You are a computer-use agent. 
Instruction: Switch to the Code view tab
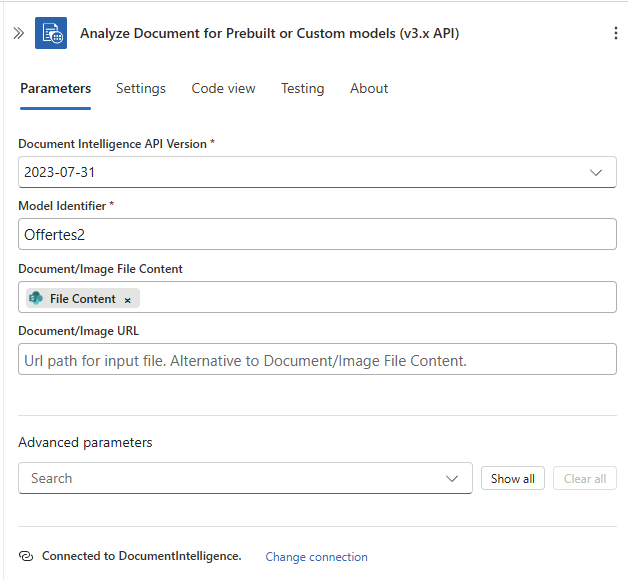tap(223, 88)
